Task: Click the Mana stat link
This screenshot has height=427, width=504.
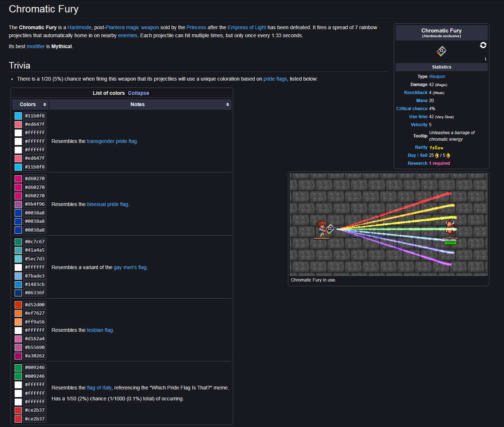Action: click(422, 101)
